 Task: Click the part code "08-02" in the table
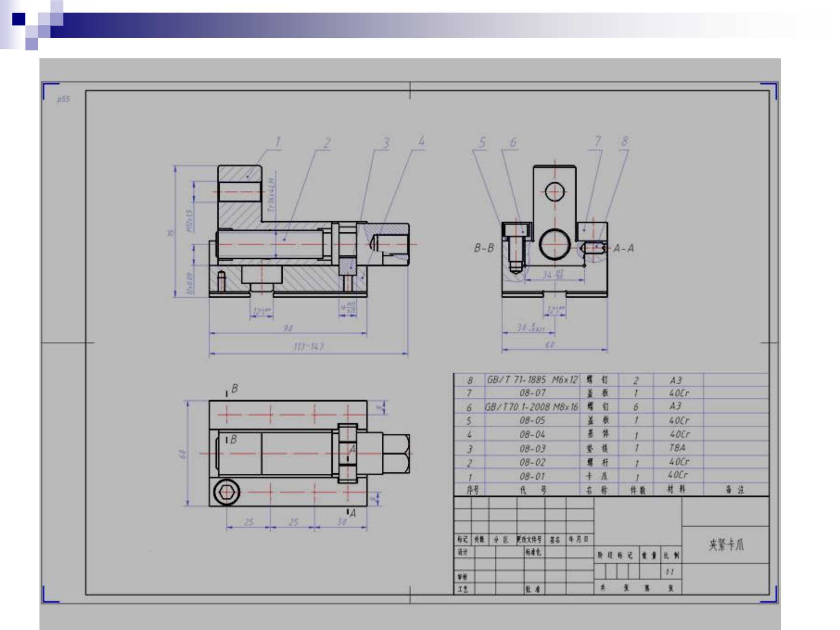(532, 462)
